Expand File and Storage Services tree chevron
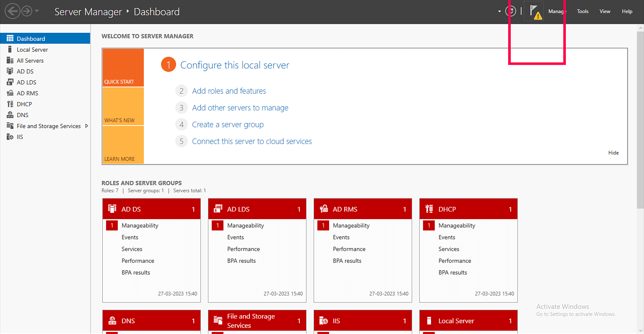 click(87, 126)
